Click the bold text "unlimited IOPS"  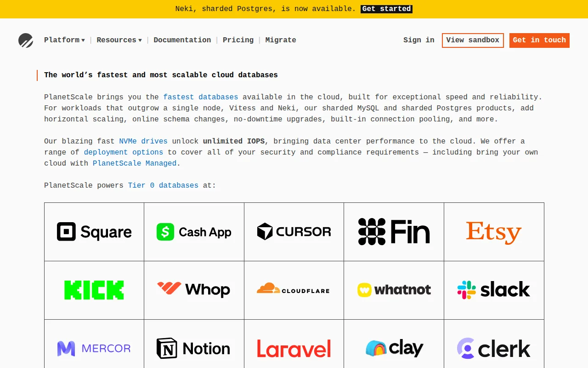(x=234, y=141)
